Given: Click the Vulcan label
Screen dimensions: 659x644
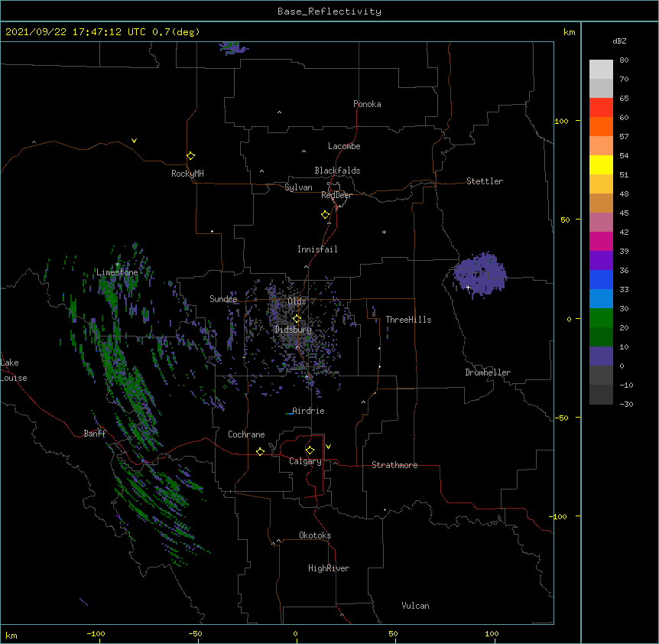Looking at the screenshot, I should (415, 606).
